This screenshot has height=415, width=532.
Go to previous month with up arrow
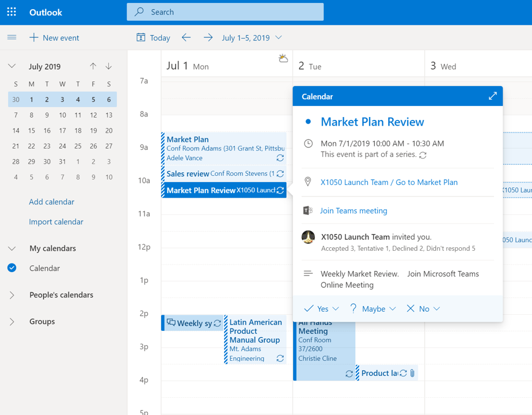click(x=93, y=66)
